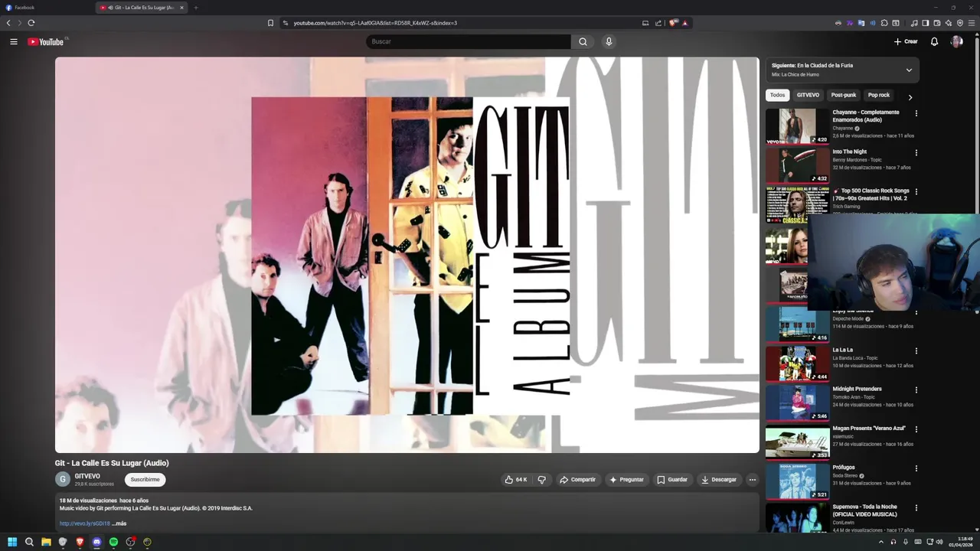Open Discord from the taskbar
Screen dimensions: 980x551
96,542
